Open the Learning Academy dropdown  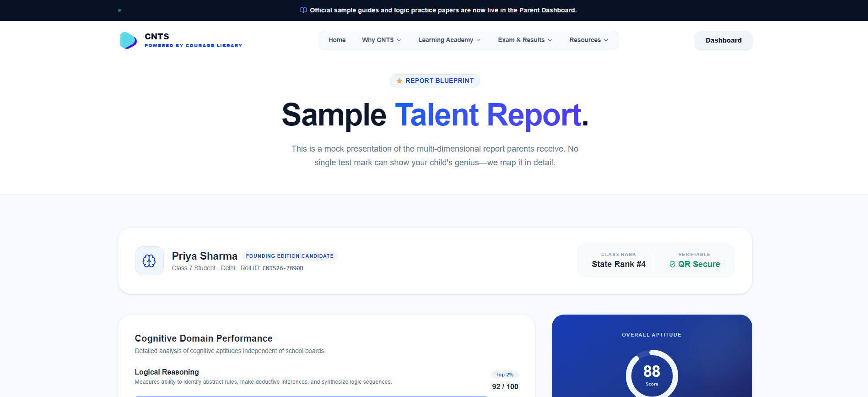tap(449, 40)
